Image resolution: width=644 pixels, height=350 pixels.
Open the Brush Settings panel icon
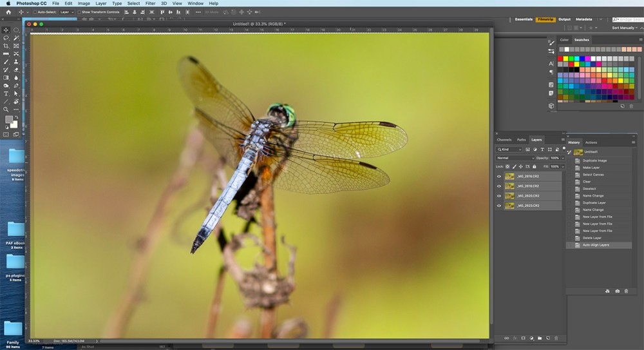point(551,51)
